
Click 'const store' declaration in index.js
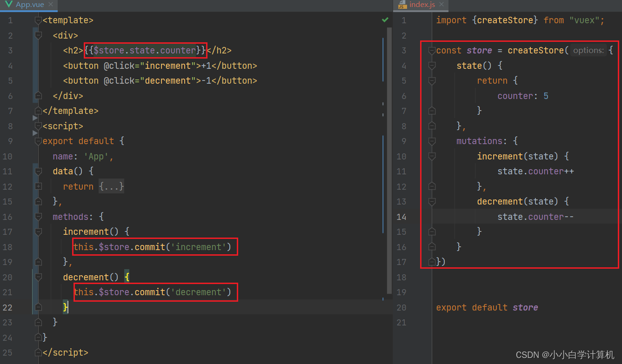tap(464, 50)
